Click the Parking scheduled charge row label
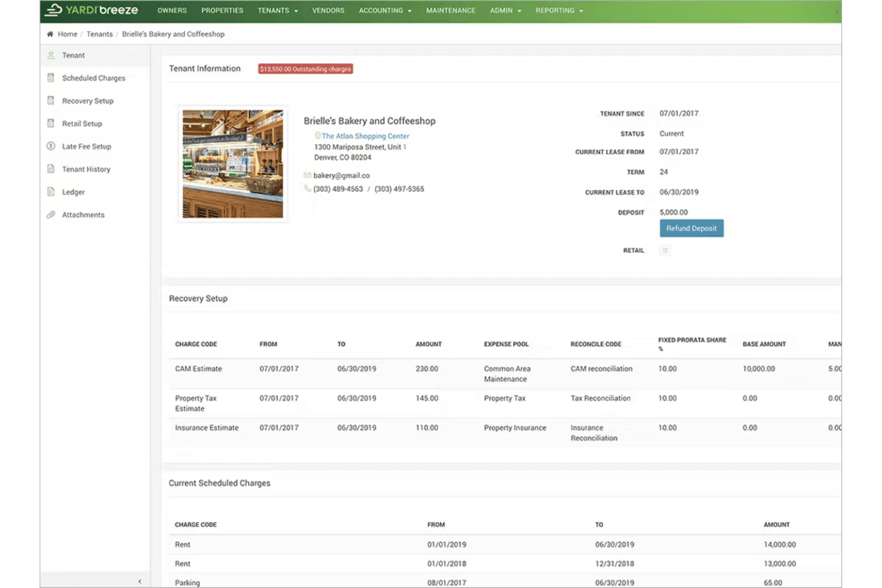Viewport: 882px width, 588px height. [187, 583]
